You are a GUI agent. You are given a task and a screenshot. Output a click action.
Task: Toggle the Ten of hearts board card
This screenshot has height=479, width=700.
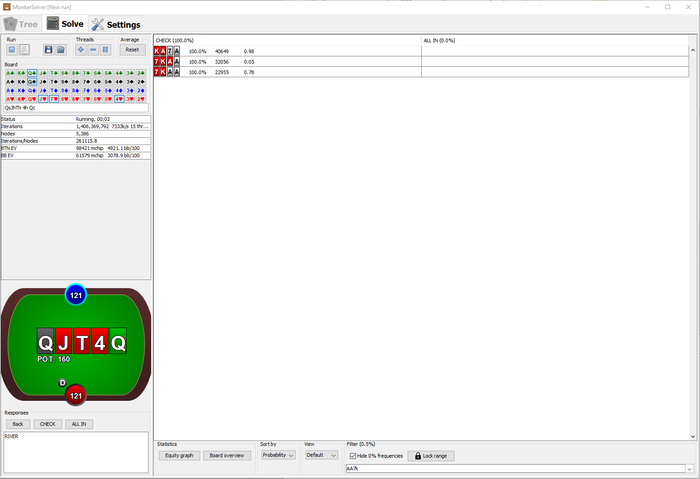tap(54, 99)
